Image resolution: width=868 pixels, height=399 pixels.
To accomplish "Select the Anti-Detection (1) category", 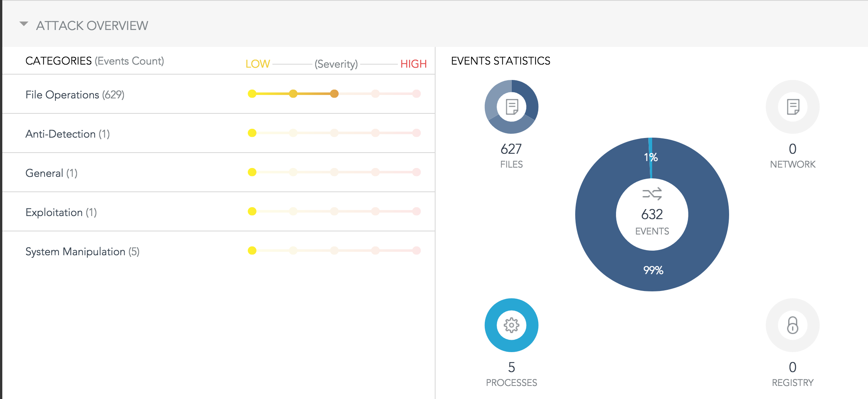I will (x=67, y=134).
